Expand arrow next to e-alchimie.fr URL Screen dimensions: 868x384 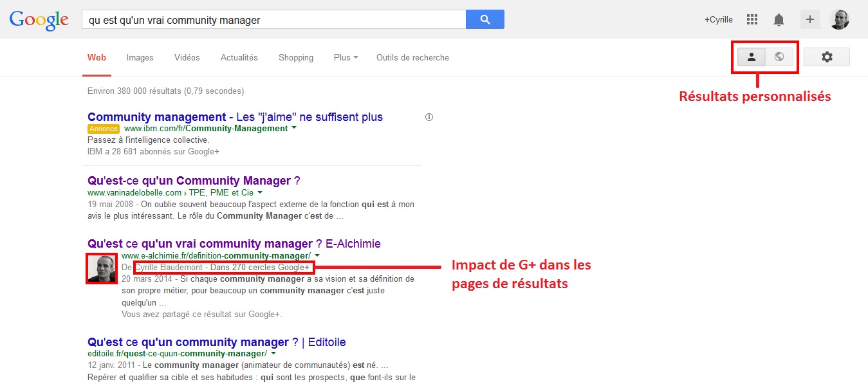click(317, 255)
